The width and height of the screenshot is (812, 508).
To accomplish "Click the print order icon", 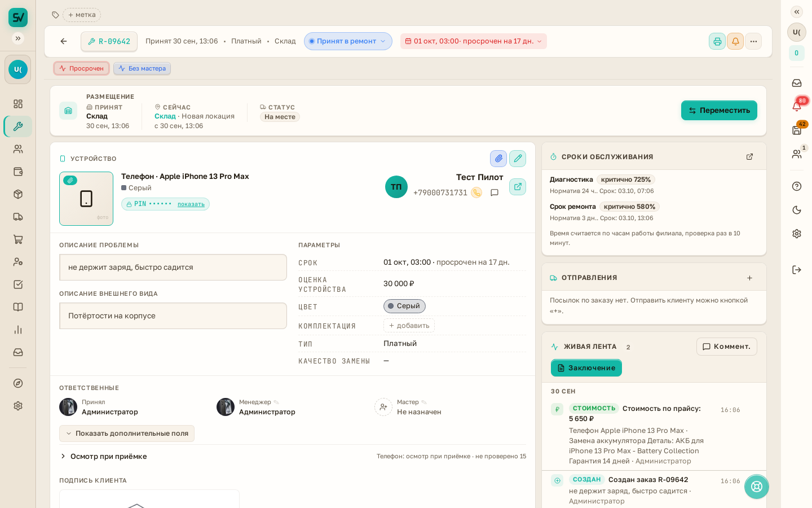I will click(717, 41).
